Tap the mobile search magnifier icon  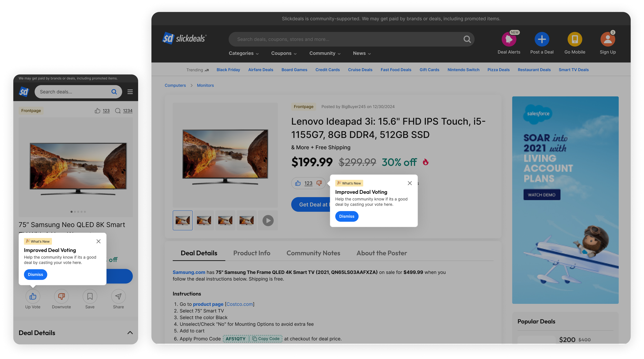click(x=114, y=92)
